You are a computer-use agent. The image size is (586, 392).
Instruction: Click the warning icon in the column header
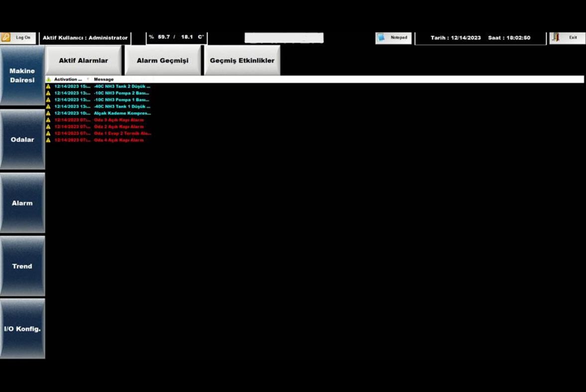(48, 80)
